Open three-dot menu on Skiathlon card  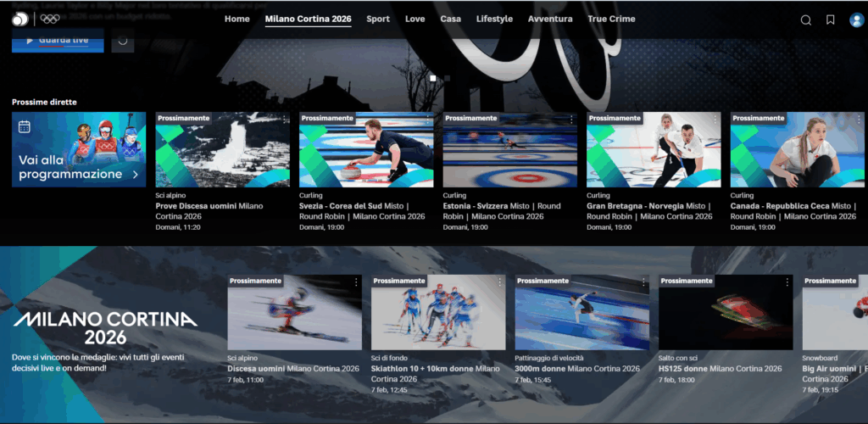(499, 282)
